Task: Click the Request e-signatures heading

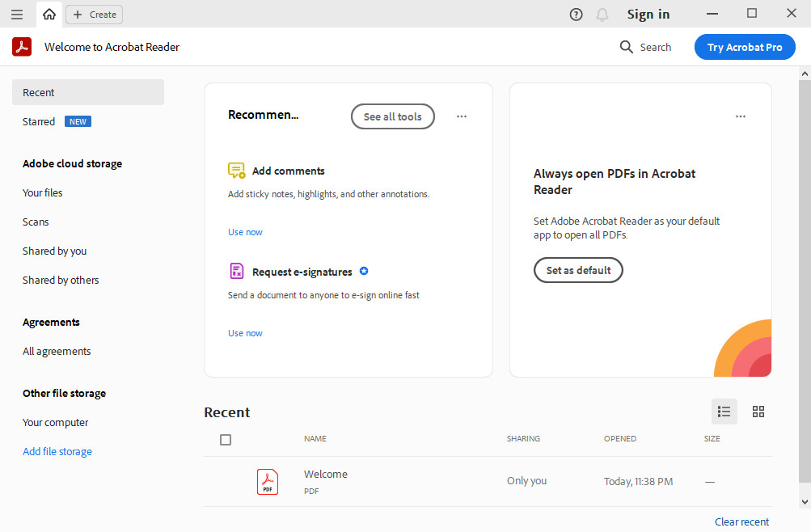Action: click(302, 272)
